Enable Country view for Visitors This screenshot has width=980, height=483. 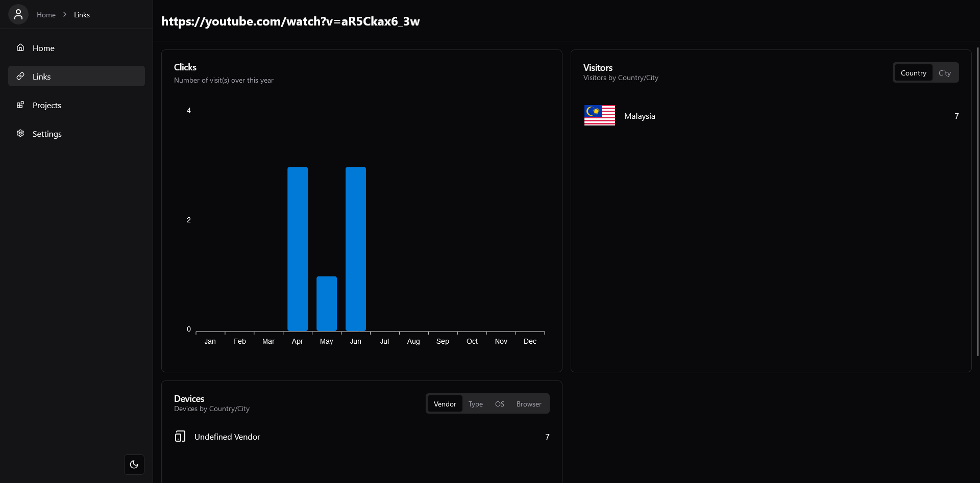(x=913, y=72)
